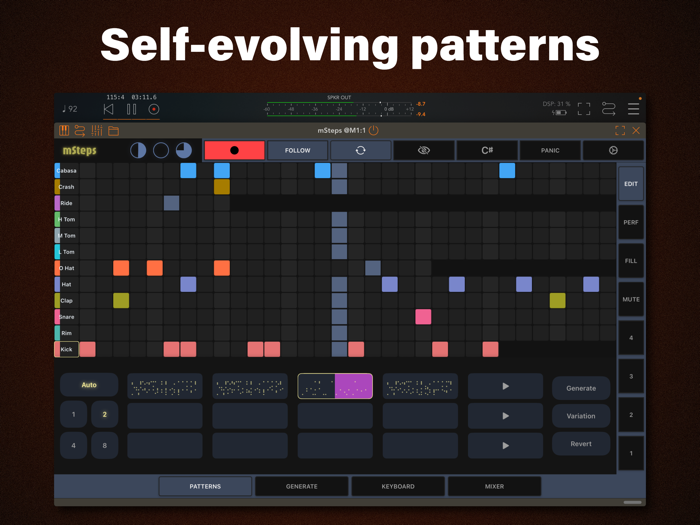Set pattern length to 8

[x=104, y=445]
